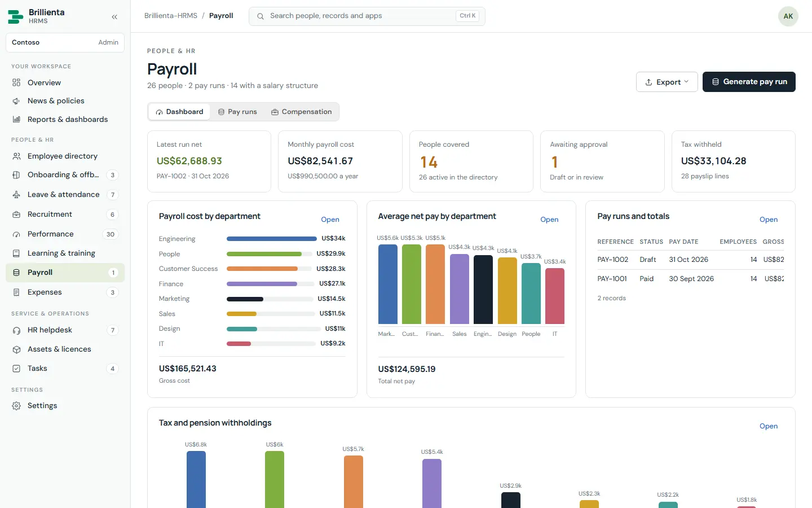Click the Employee directory people icon
The image size is (812, 508).
coord(16,156)
